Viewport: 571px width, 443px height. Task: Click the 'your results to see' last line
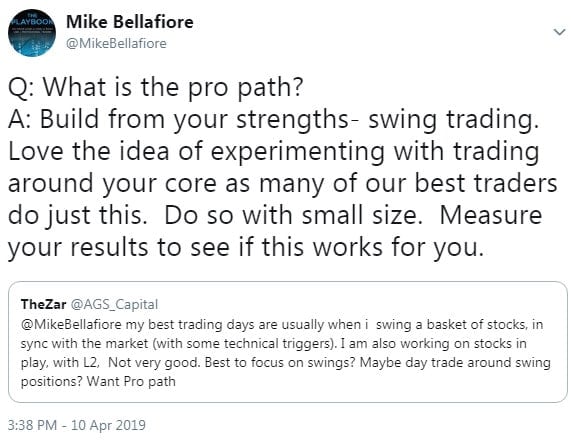pos(246,248)
